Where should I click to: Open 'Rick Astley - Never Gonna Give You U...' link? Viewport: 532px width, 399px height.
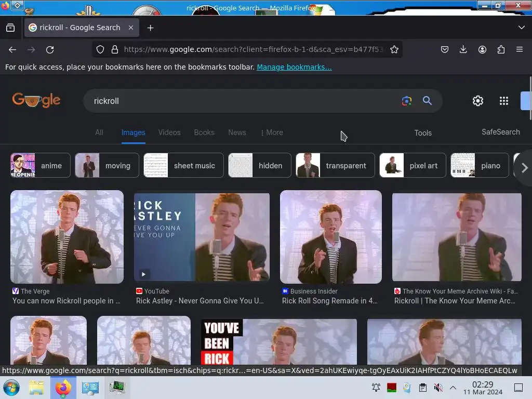[200, 301]
